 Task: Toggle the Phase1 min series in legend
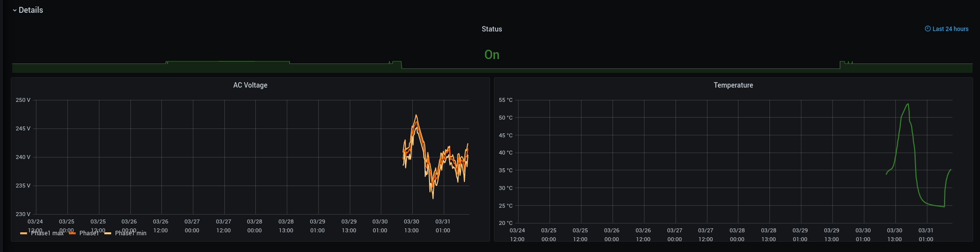(x=131, y=233)
